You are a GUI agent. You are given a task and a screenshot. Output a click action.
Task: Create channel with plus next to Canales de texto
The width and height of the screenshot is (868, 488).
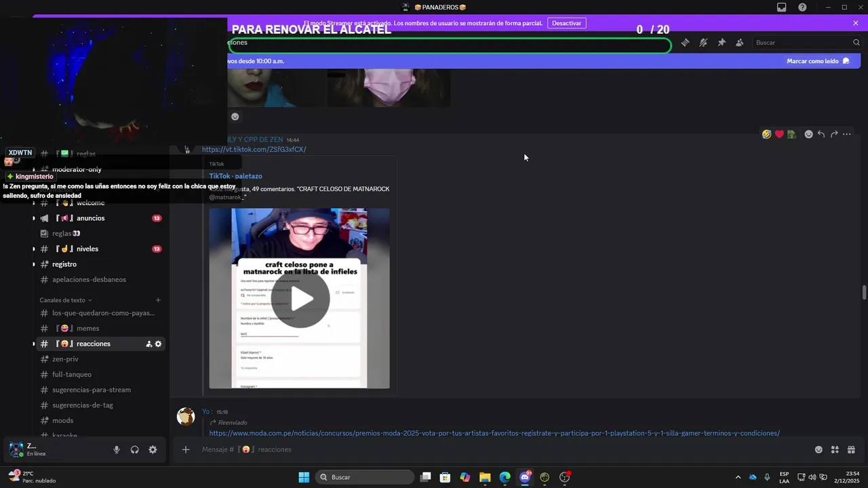click(x=158, y=300)
